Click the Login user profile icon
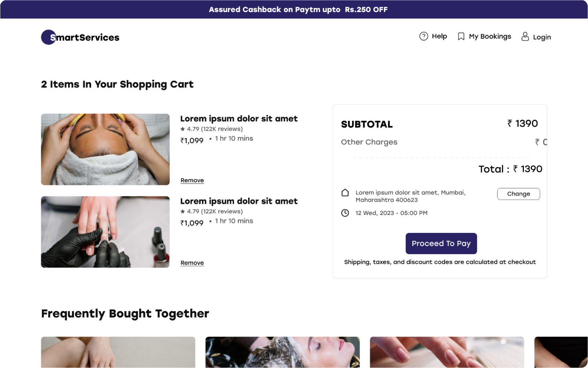588x368 pixels. point(525,37)
